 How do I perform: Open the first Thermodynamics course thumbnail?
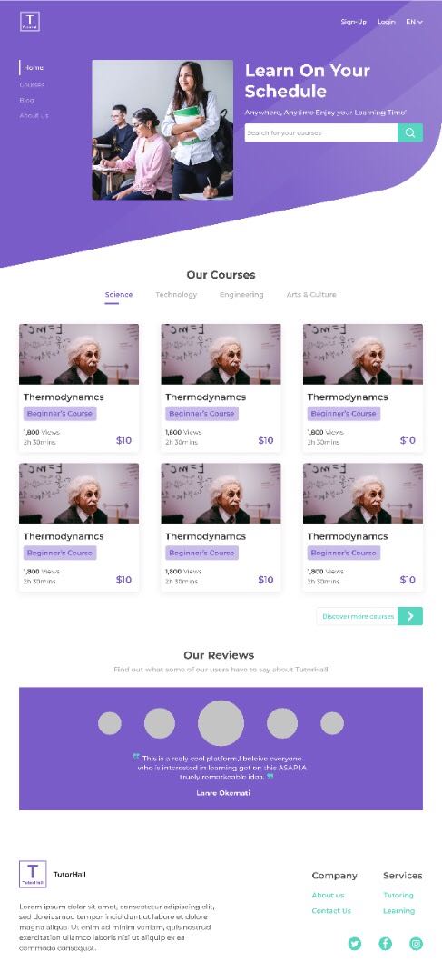[79, 354]
